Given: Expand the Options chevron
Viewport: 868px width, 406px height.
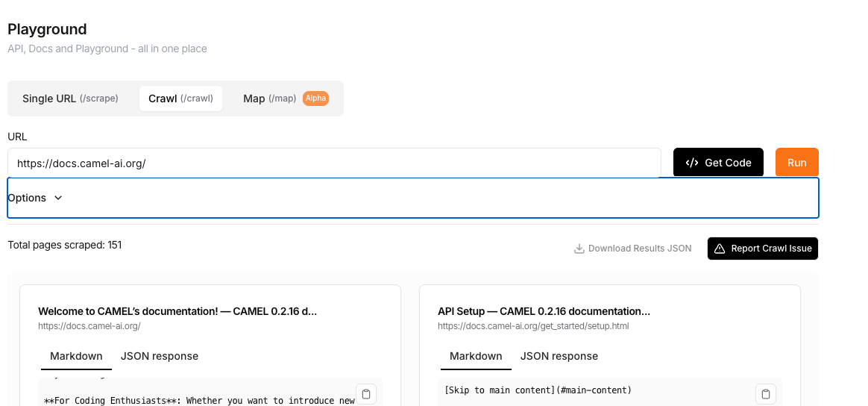Looking at the screenshot, I should tap(58, 198).
